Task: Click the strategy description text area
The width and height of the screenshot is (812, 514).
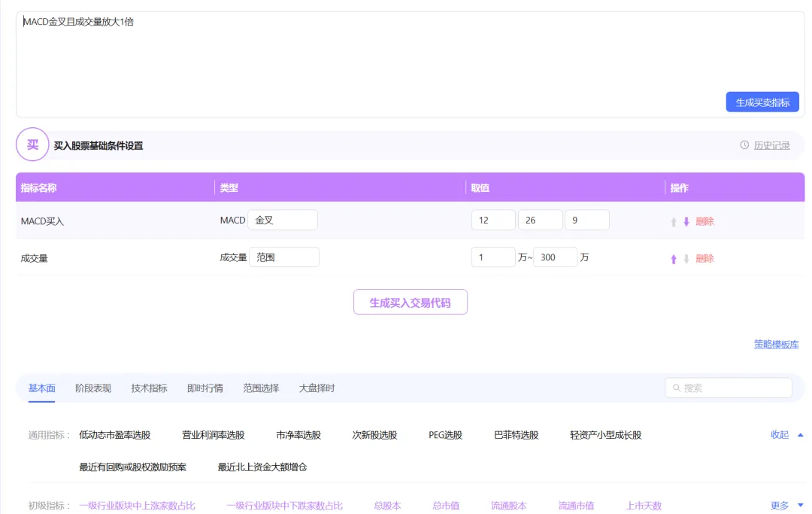Action: (411, 64)
